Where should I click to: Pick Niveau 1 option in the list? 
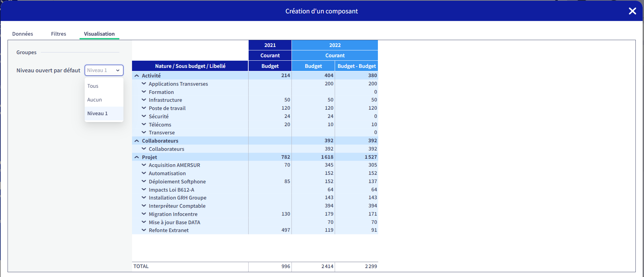point(104,113)
